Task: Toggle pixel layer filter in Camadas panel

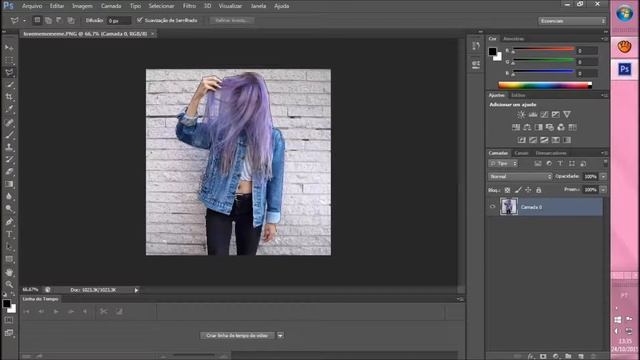Action: (x=538, y=164)
